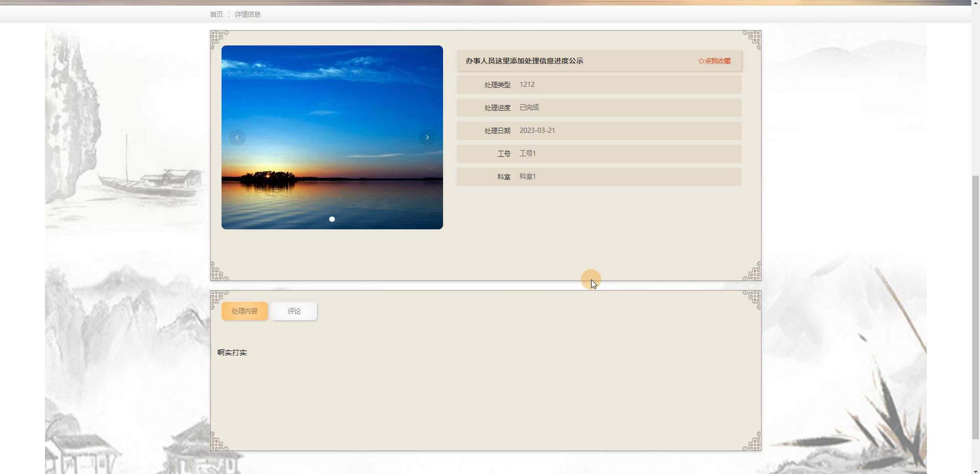Open the 评论 tab
This screenshot has width=980, height=474.
click(294, 311)
